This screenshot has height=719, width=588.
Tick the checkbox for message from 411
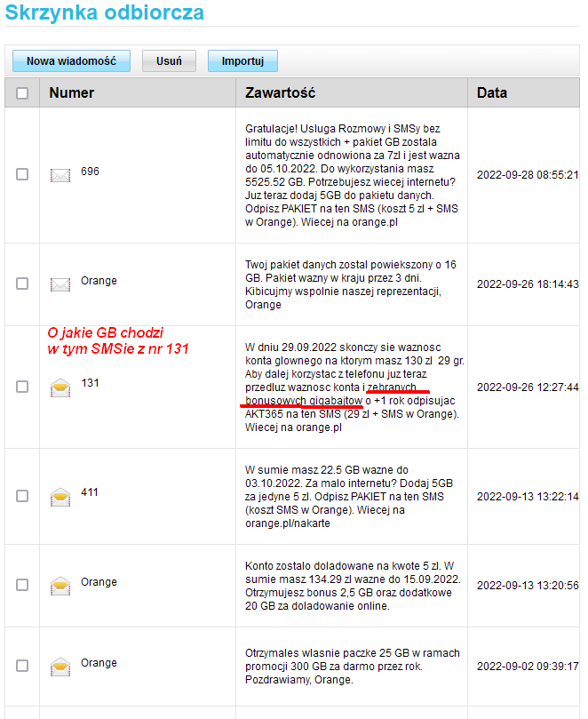(22, 496)
